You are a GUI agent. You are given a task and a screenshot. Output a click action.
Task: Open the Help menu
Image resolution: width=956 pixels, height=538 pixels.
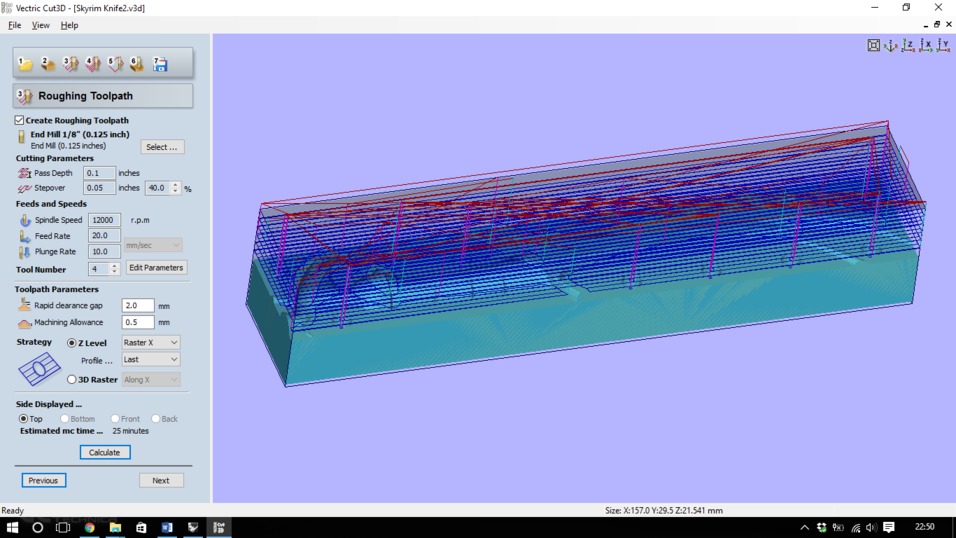point(70,25)
